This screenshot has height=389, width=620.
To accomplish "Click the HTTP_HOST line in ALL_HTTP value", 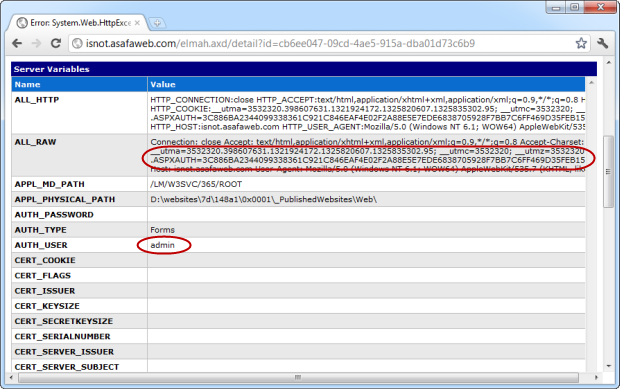I will [367, 127].
